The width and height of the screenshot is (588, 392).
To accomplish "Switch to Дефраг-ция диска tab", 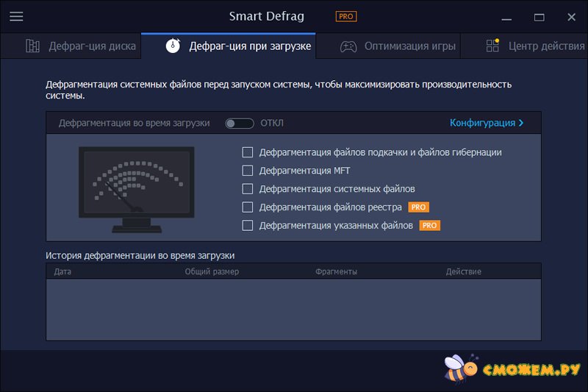I will 92,46.
